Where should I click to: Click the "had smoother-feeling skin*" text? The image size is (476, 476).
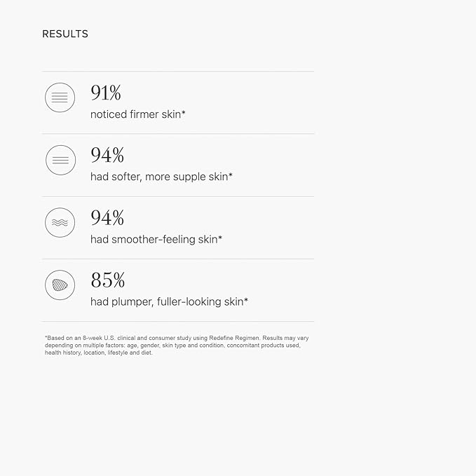pyautogui.click(x=154, y=239)
